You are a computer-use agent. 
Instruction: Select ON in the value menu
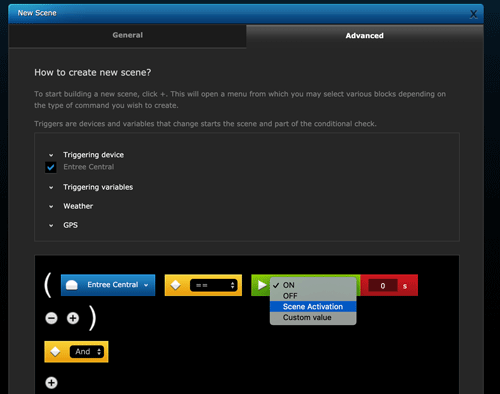(x=313, y=285)
